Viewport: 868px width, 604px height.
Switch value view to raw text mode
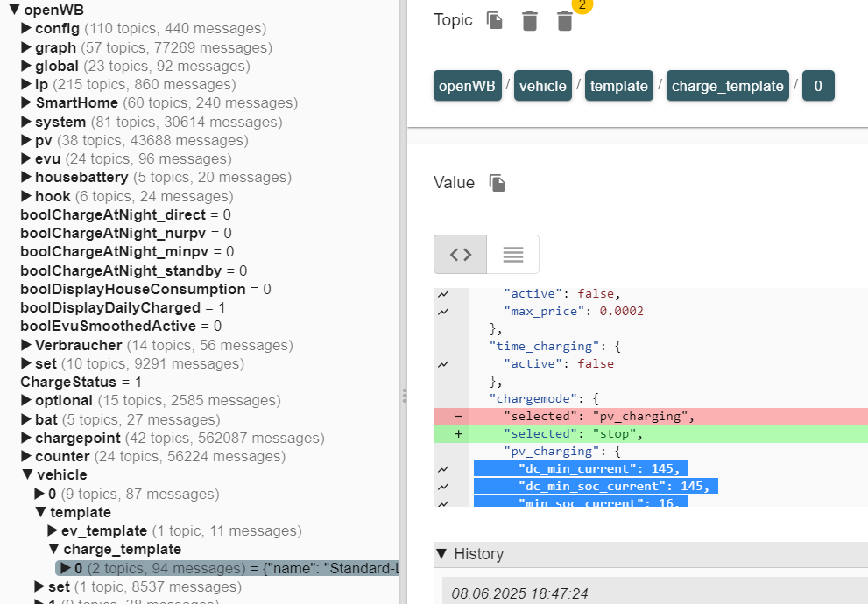click(513, 255)
